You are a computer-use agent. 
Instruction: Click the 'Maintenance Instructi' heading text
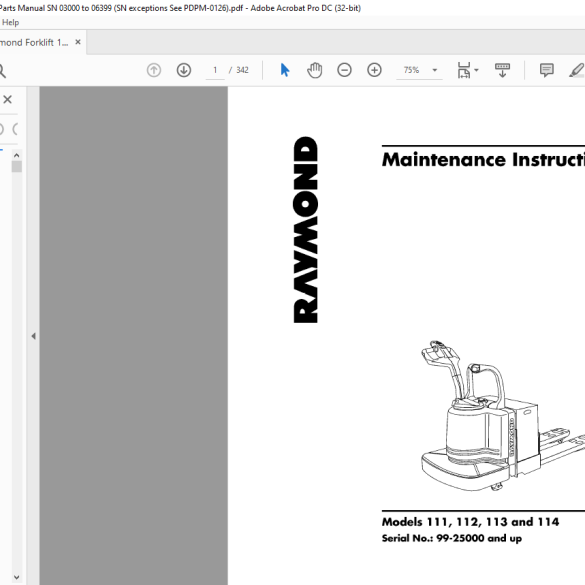pos(484,160)
